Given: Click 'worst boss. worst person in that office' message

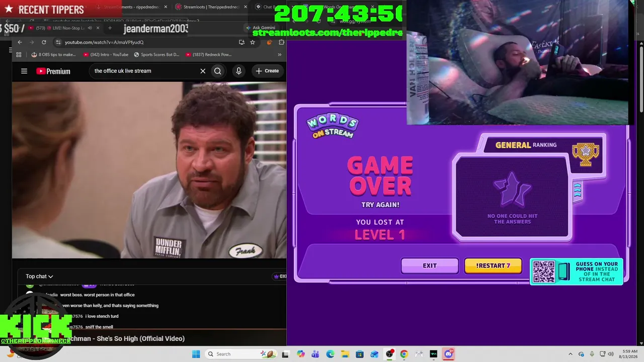Looking at the screenshot, I should 97,295.
